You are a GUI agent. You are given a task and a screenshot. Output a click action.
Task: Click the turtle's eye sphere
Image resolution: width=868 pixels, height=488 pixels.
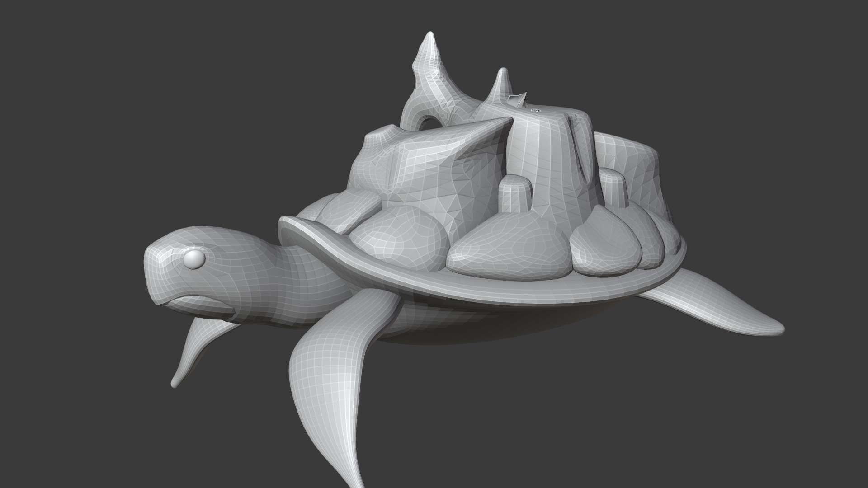point(195,259)
